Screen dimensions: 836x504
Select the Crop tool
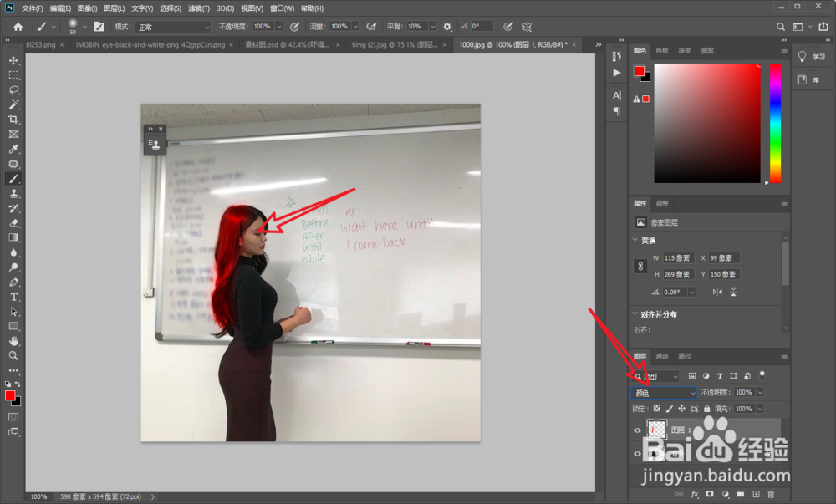[14, 120]
